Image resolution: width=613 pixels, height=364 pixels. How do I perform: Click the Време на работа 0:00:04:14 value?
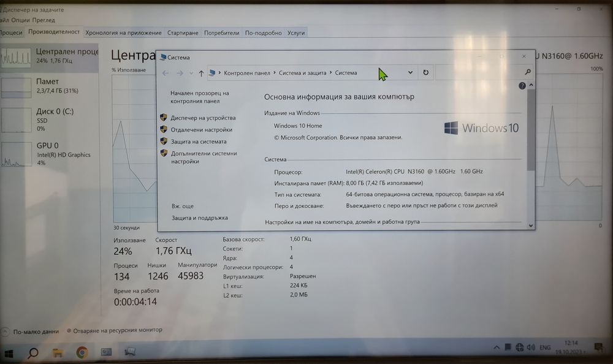135,302
